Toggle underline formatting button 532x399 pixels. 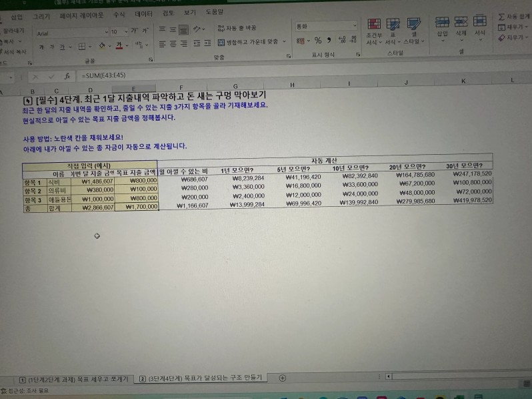[62, 47]
